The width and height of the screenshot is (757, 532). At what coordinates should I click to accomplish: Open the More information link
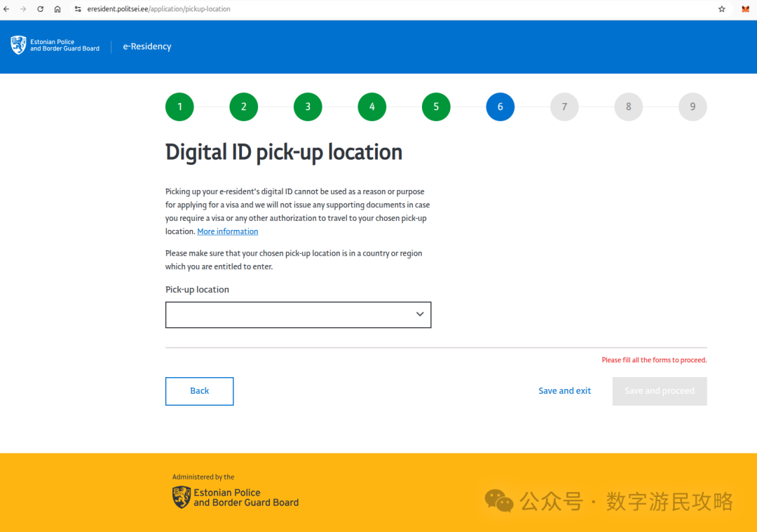(x=227, y=231)
